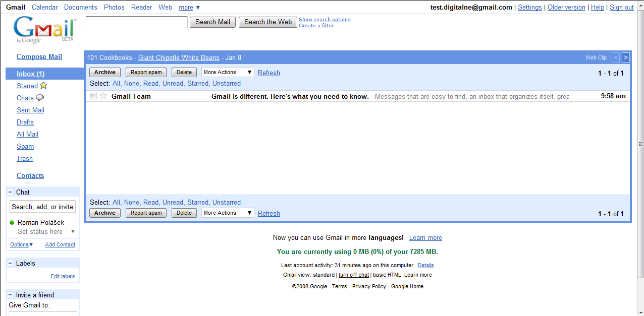This screenshot has height=316, width=644.
Task: Click the Older version link
Action: tap(566, 7)
